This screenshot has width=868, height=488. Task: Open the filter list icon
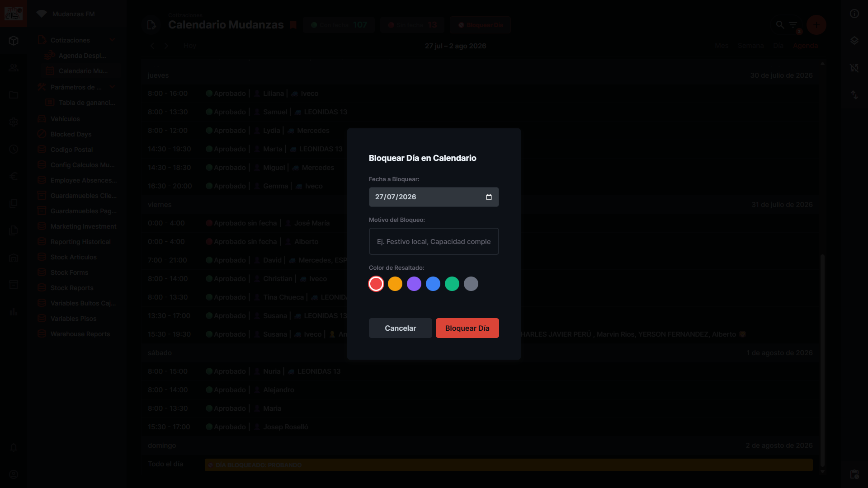tap(793, 25)
